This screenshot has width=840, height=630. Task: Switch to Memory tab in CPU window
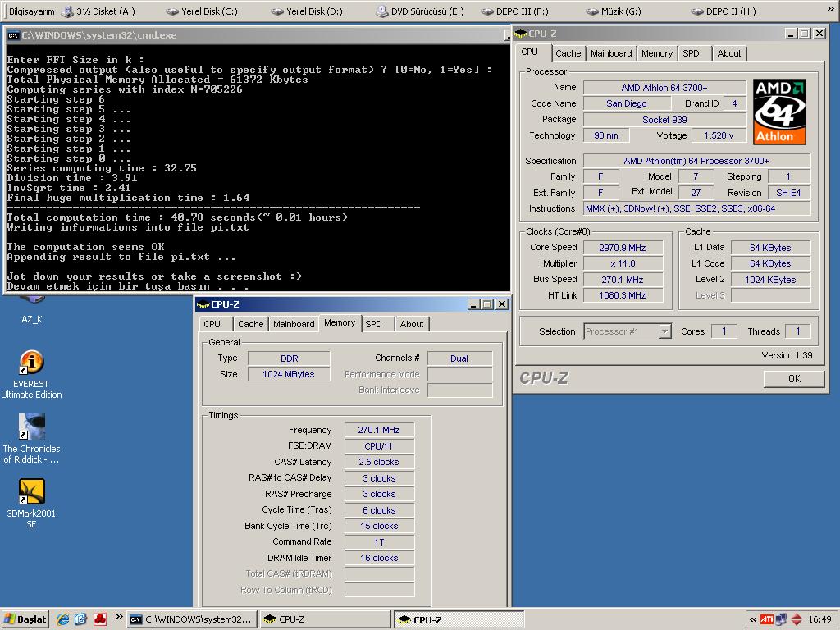657,53
